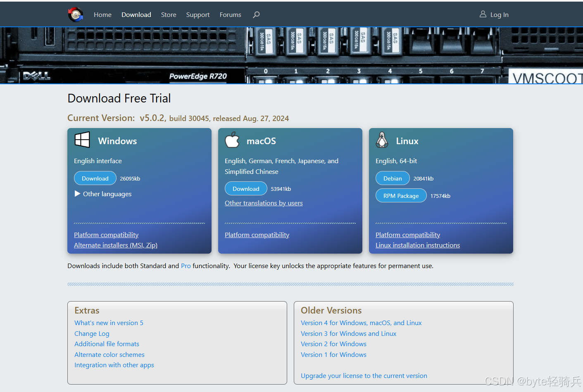Click the English interface text
This screenshot has width=583, height=392.
[98, 161]
